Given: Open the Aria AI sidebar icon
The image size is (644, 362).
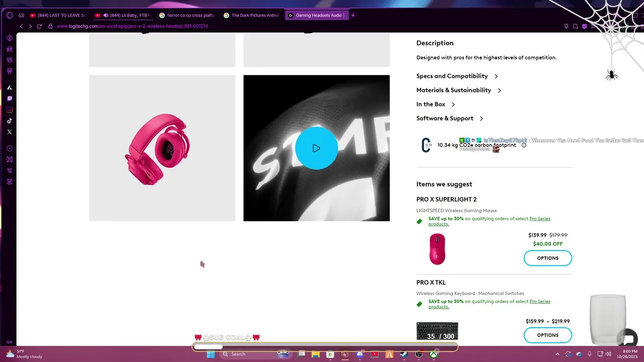Looking at the screenshot, I should 10,87.
